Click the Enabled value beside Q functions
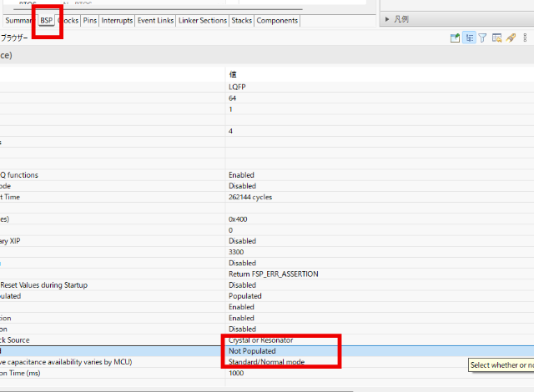This screenshot has height=392, width=534. pos(241,175)
